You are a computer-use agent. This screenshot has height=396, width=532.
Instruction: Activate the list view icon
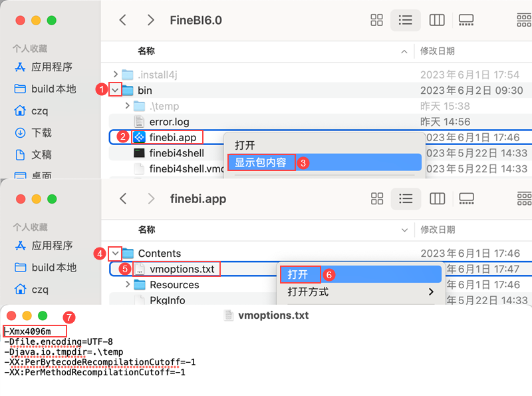tap(406, 20)
